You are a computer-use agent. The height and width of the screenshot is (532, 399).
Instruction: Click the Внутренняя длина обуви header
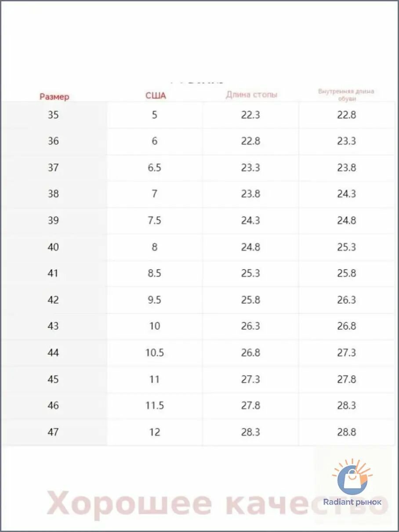(x=346, y=95)
